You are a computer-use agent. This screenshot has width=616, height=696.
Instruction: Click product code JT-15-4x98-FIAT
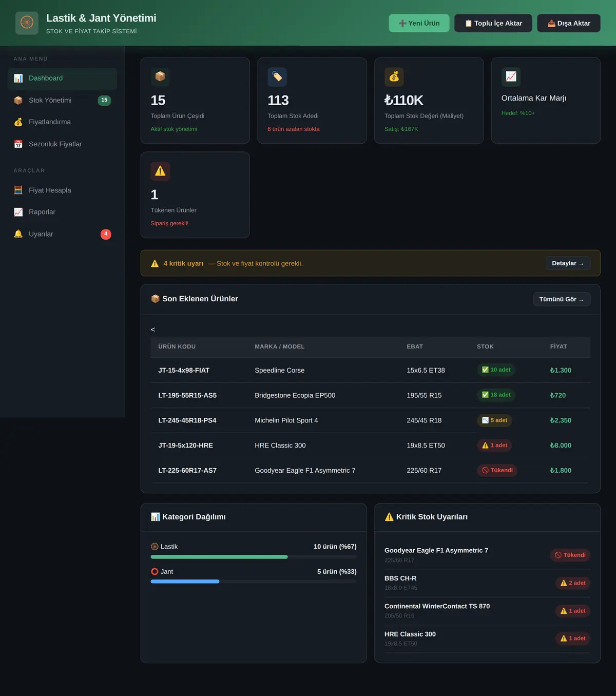coord(184,370)
